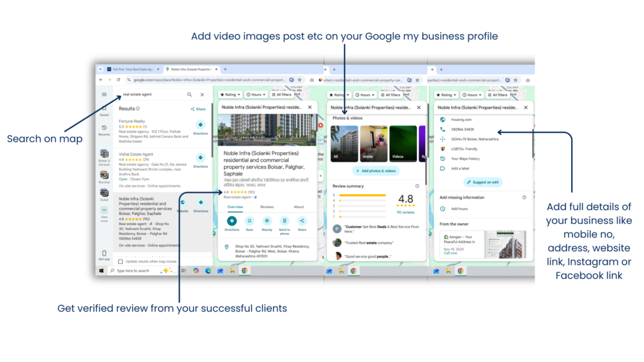Expand the Hours filter dropdown
This screenshot has width=644, height=362.
click(255, 94)
